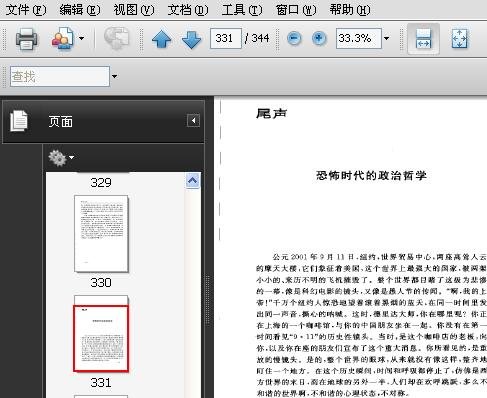Screen dimensions: 487x398
Task: Collapse the 页面 panel with arrow button
Action: 193,120
